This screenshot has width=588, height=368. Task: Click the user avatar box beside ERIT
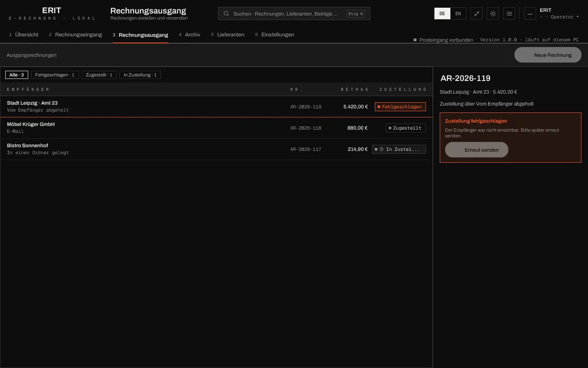pyautogui.click(x=530, y=13)
